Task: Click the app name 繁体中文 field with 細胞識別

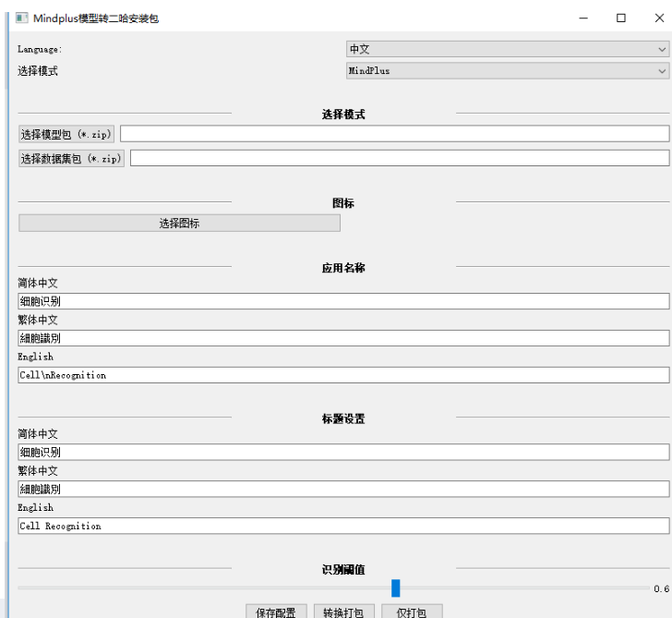Action: coord(343,338)
